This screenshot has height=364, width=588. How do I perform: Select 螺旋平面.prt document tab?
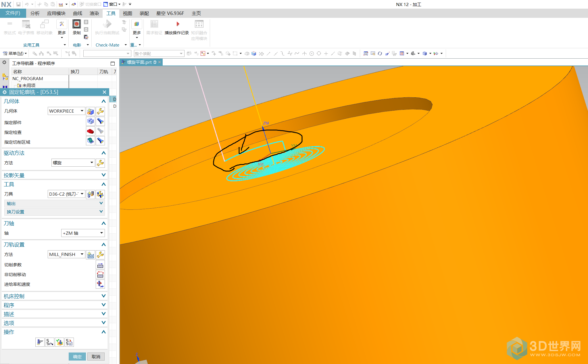click(139, 62)
